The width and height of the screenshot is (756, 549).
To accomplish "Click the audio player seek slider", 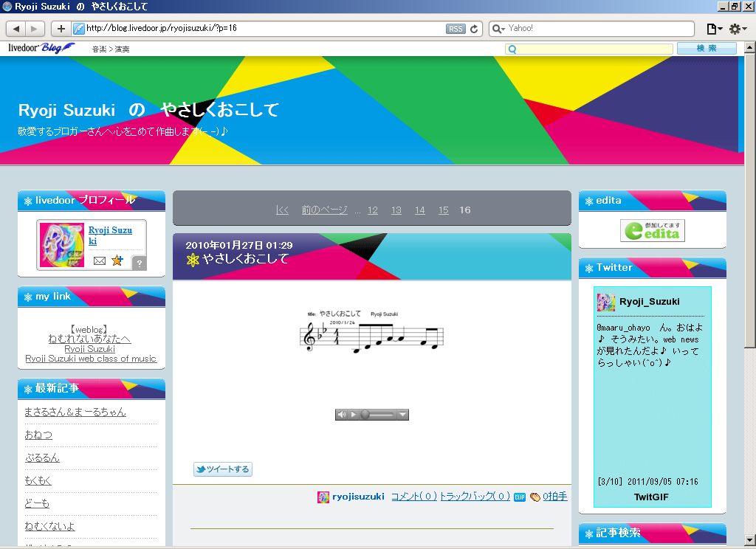I will pyautogui.click(x=380, y=415).
